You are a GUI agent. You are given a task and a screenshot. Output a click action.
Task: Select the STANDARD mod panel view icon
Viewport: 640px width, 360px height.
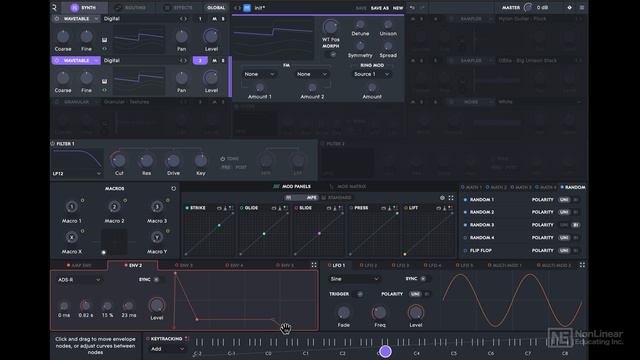324,198
